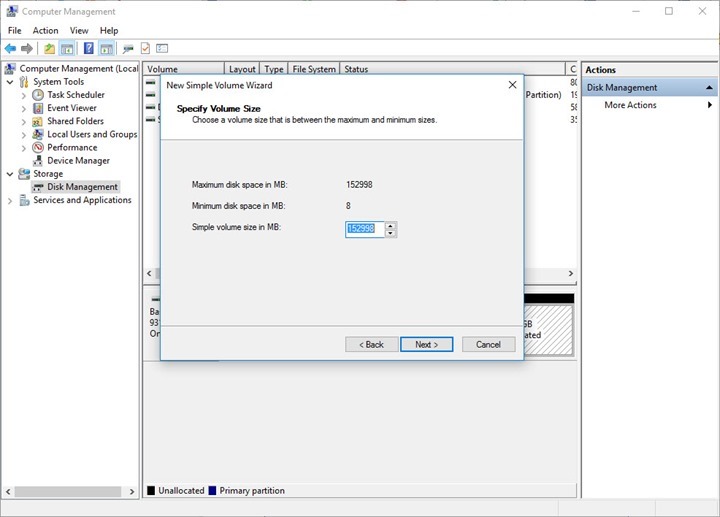Open Task Scheduler in the tree

pos(75,95)
